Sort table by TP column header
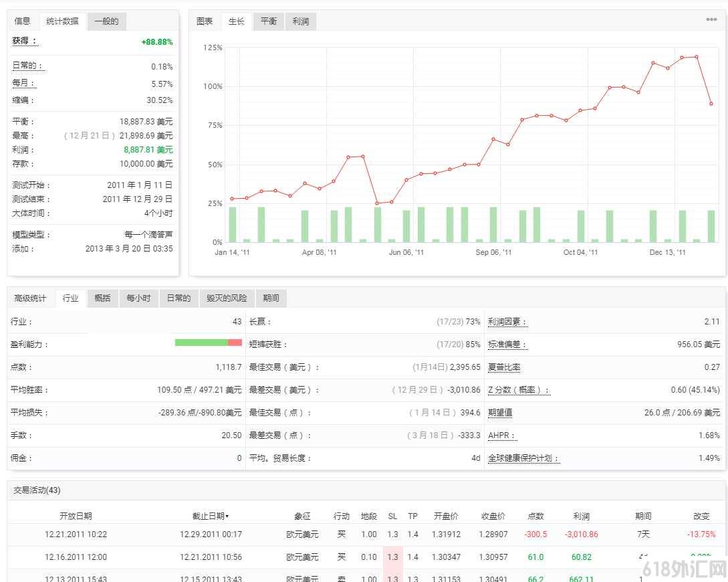Viewport: 728px width, 582px height. click(x=412, y=516)
